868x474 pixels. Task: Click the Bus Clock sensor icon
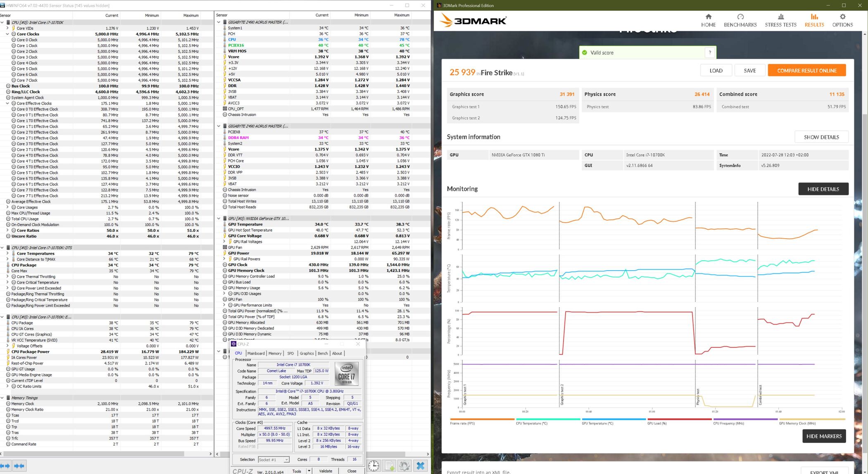click(x=8, y=86)
